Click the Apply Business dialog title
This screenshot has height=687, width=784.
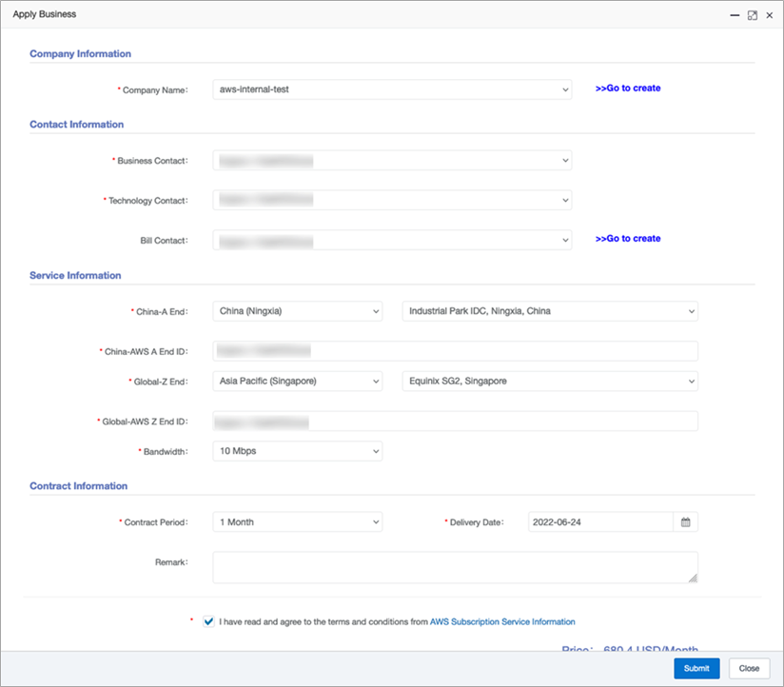tap(45, 14)
